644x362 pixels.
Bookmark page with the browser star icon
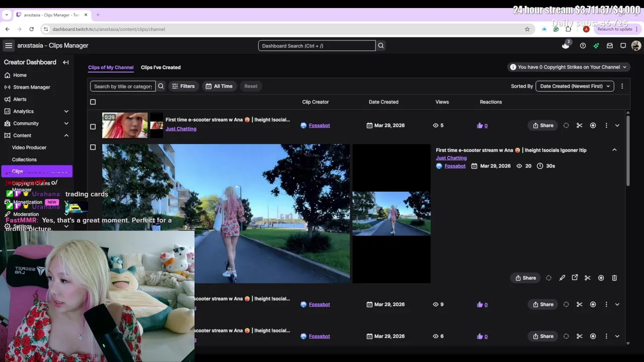coord(527,29)
